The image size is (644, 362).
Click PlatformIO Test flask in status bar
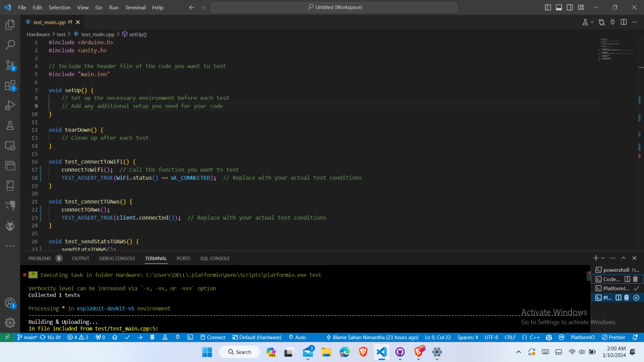pyautogui.click(x=165, y=337)
